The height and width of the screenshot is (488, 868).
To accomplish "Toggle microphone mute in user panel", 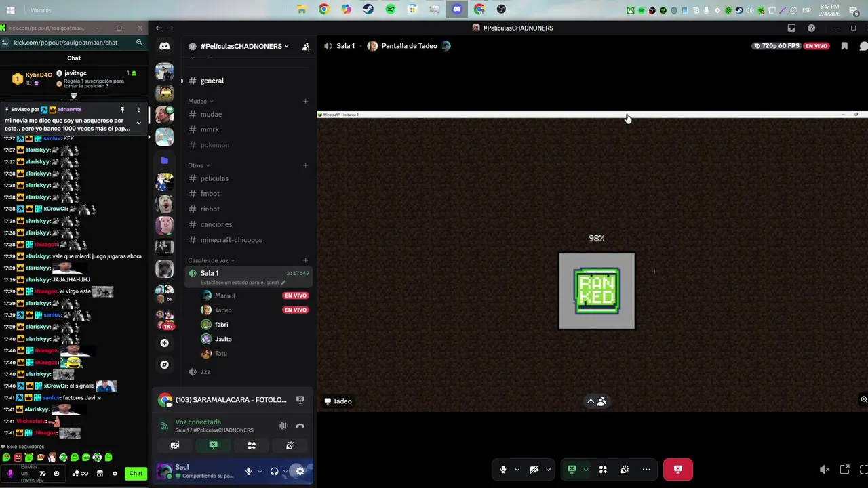I will 248,471.
